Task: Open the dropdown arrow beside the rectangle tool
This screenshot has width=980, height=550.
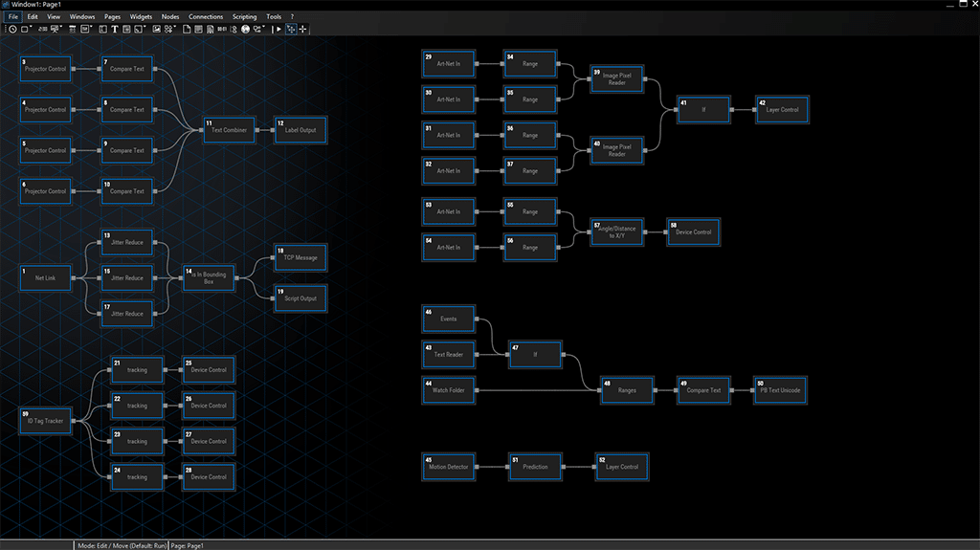Action: coord(32,27)
